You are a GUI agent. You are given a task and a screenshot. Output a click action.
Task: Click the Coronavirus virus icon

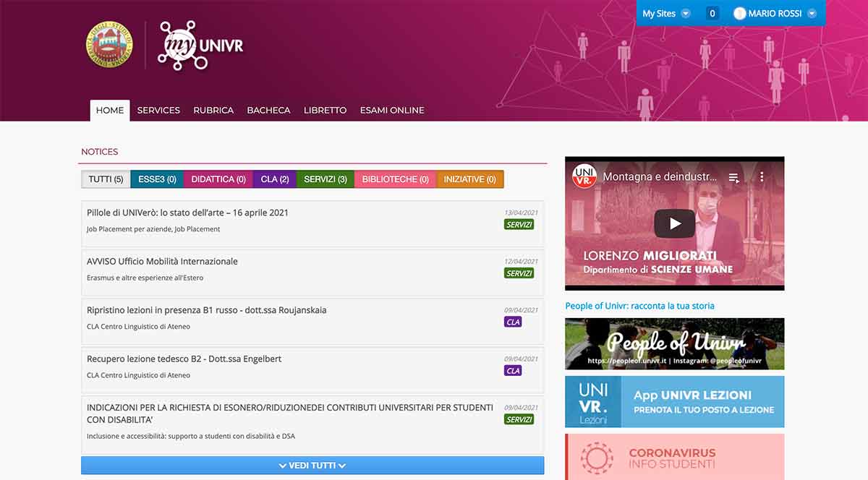[597, 459]
